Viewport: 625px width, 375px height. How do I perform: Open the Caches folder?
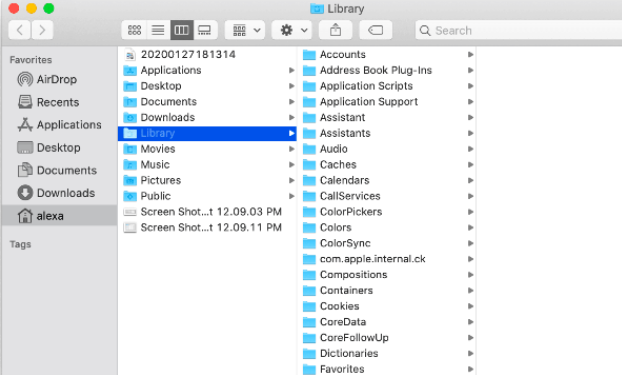coord(387,165)
